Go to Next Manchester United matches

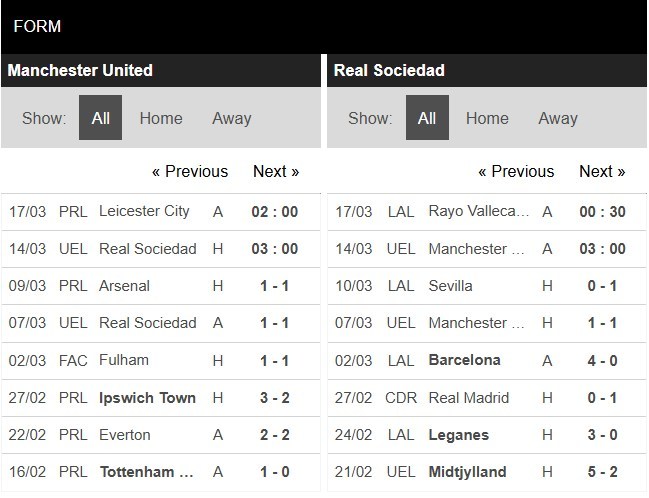point(276,171)
